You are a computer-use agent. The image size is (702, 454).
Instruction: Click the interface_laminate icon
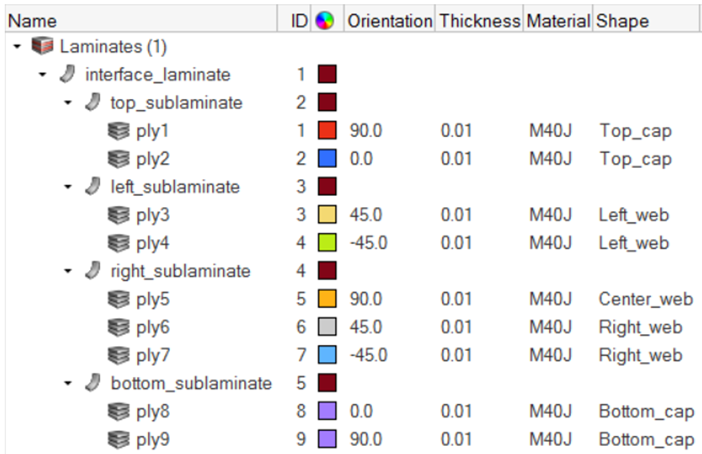[x=68, y=74]
